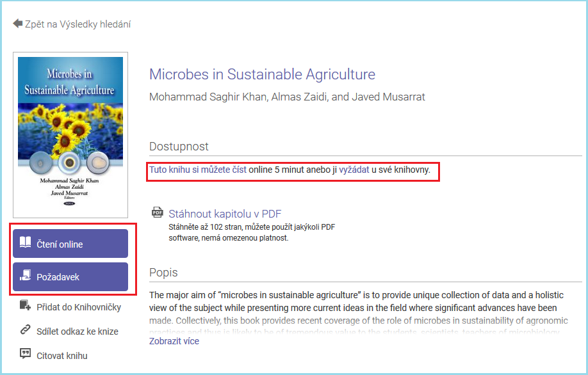Click the quote bubble cite icon
The width and height of the screenshot is (588, 375).
point(26,355)
